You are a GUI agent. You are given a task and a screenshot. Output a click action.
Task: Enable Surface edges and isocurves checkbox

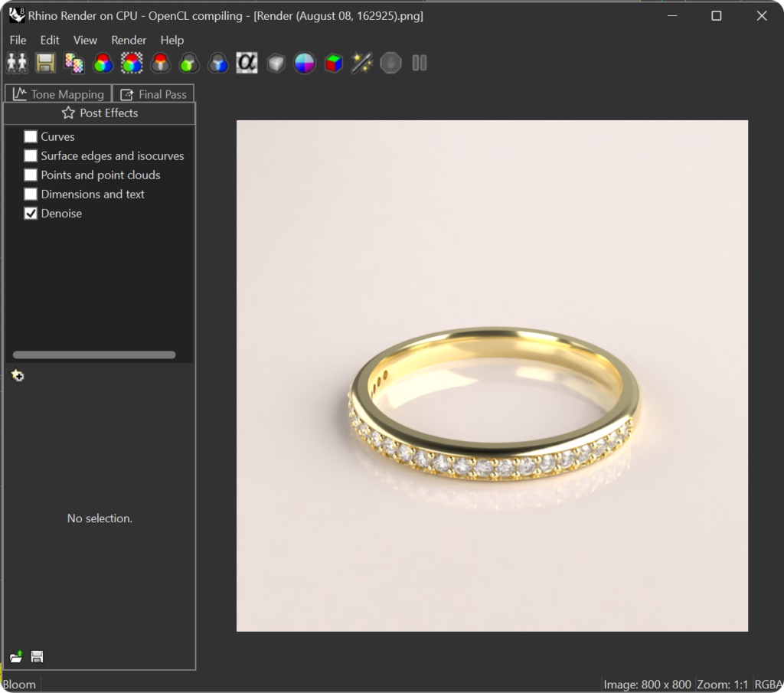tap(31, 155)
